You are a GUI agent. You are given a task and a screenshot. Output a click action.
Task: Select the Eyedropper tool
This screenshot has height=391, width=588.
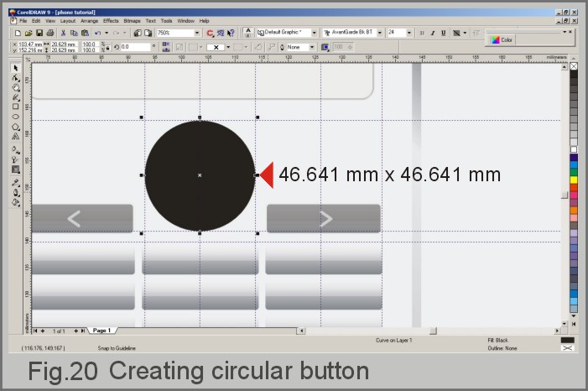click(15, 183)
